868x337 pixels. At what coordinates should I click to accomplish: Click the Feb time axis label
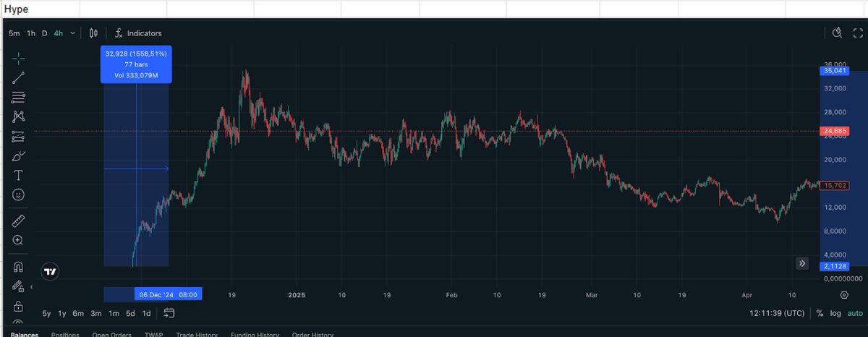coord(451,295)
